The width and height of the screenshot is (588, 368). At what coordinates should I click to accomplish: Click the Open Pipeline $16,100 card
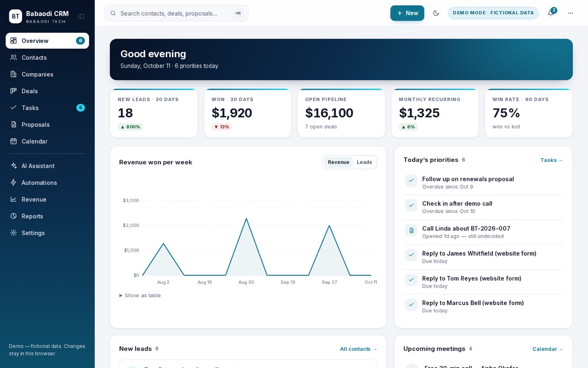coord(341,113)
